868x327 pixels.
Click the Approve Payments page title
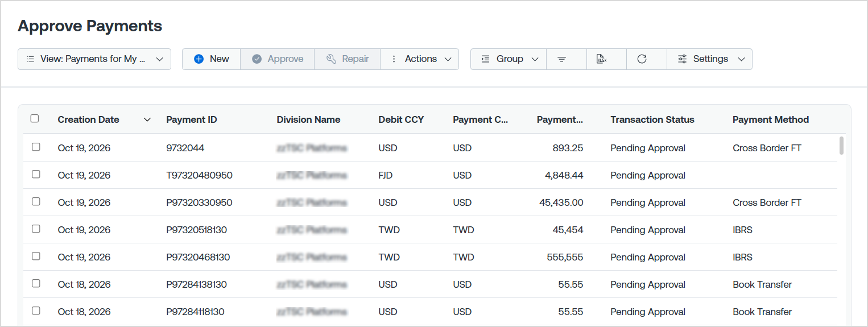(x=90, y=26)
